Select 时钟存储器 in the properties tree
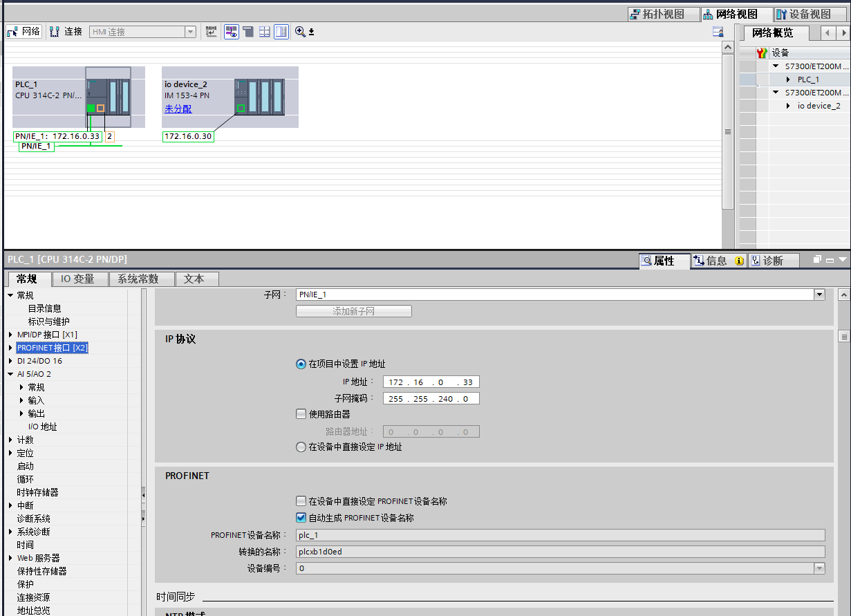The width and height of the screenshot is (851, 616). [37, 493]
